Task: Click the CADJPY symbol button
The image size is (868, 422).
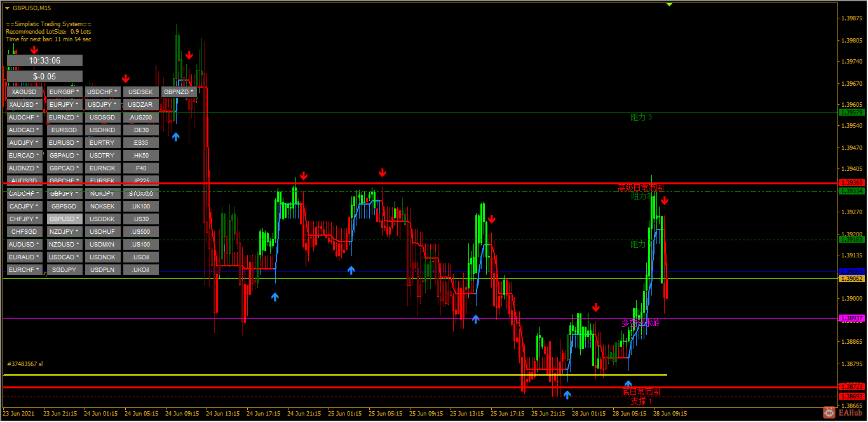Action: pos(24,207)
